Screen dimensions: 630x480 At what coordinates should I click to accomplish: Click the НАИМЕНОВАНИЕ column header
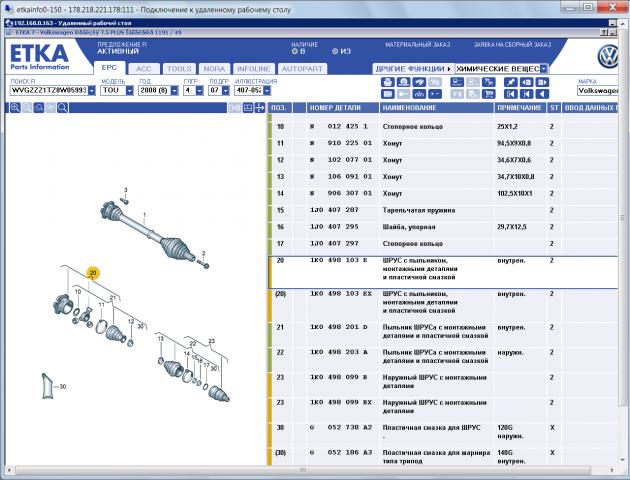[x=437, y=108]
